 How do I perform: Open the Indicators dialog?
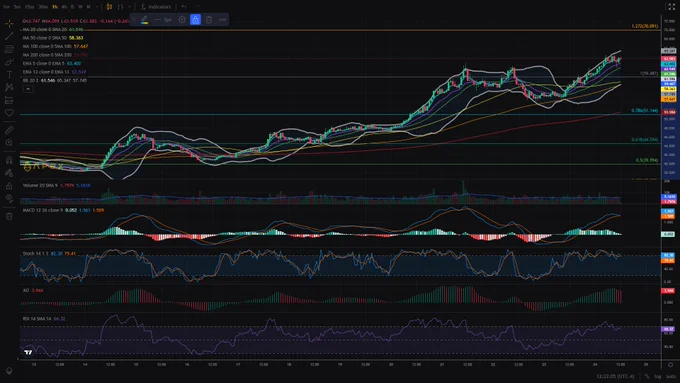[156, 7]
